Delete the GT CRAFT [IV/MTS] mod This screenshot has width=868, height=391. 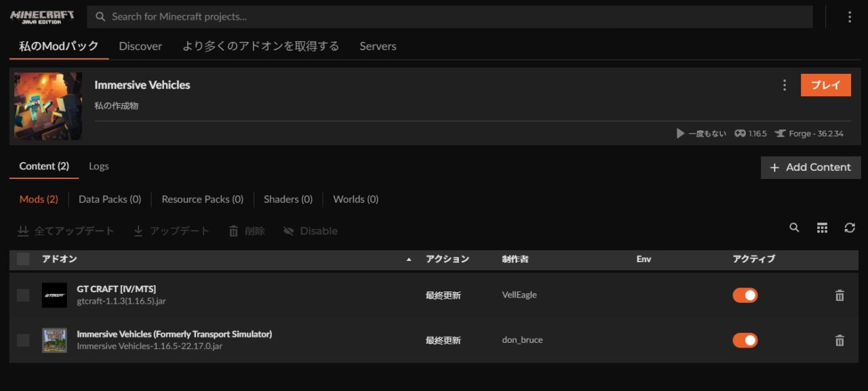(840, 295)
